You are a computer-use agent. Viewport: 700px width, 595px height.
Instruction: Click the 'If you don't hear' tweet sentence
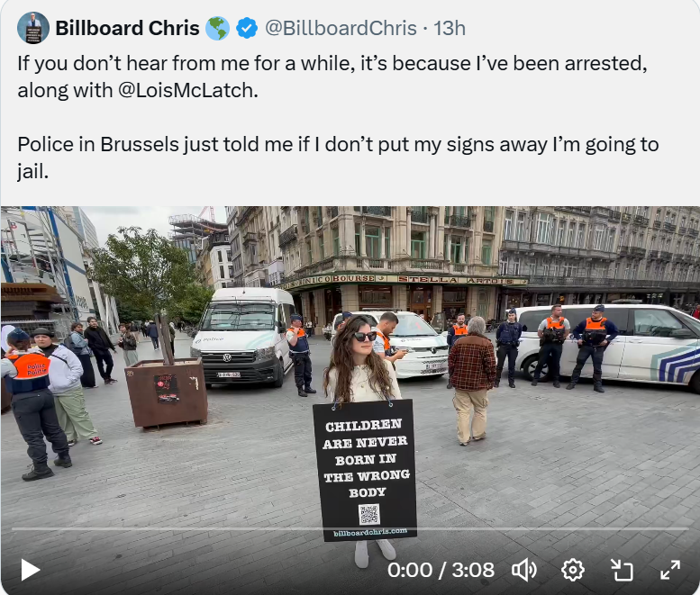[332, 77]
